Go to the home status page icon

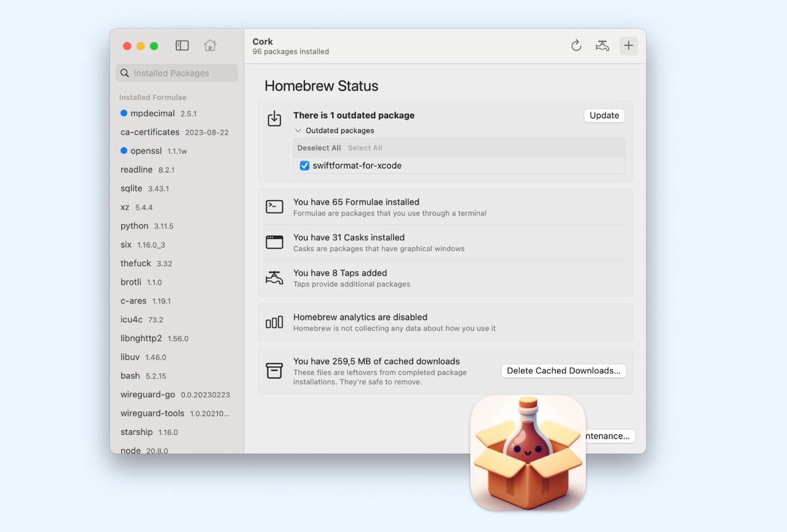click(x=210, y=46)
